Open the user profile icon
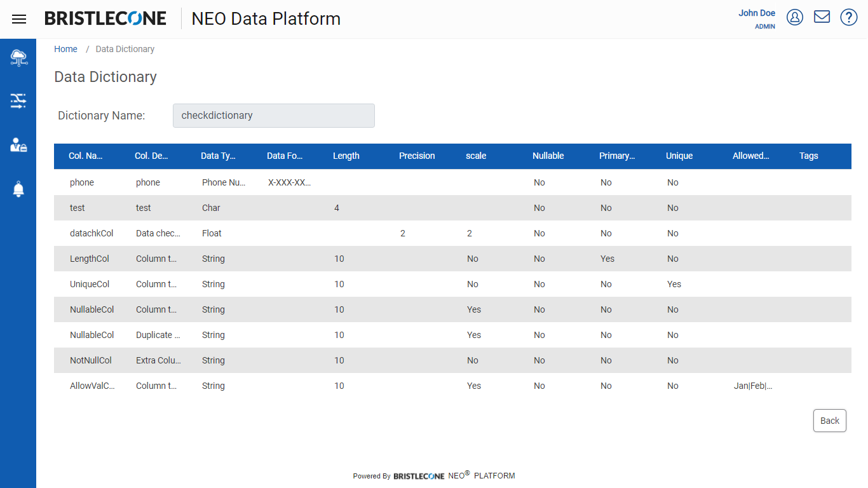Viewport: 868px width, 488px height. pyautogui.click(x=795, y=17)
